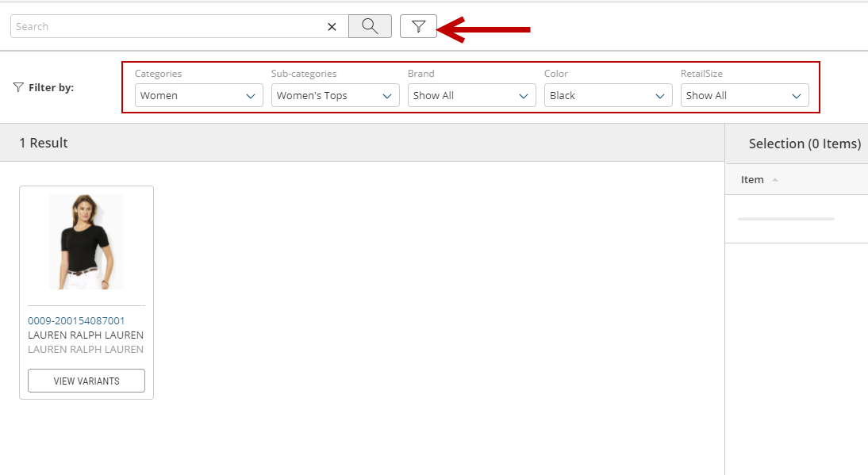Open the Categories dropdown showing Women

tap(198, 95)
